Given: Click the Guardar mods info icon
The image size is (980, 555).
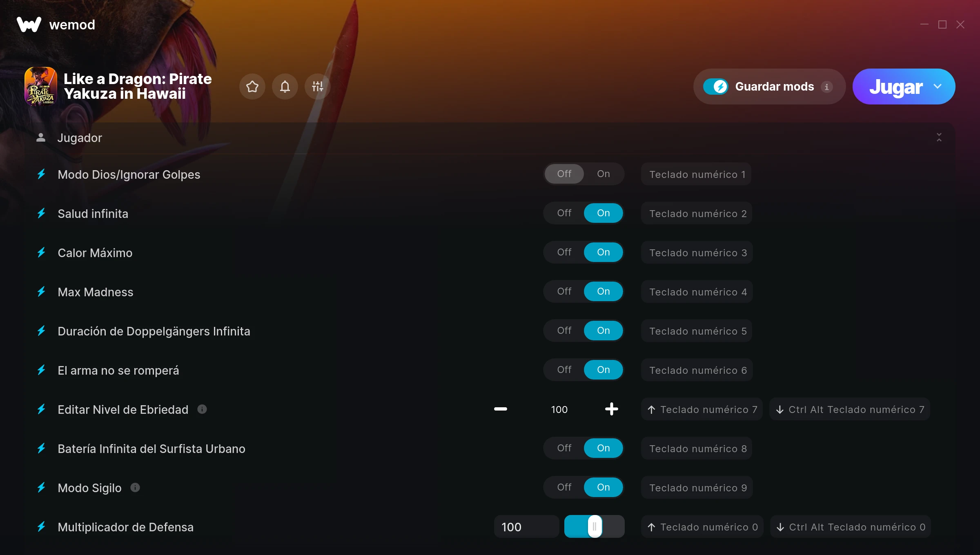Looking at the screenshot, I should coord(826,87).
